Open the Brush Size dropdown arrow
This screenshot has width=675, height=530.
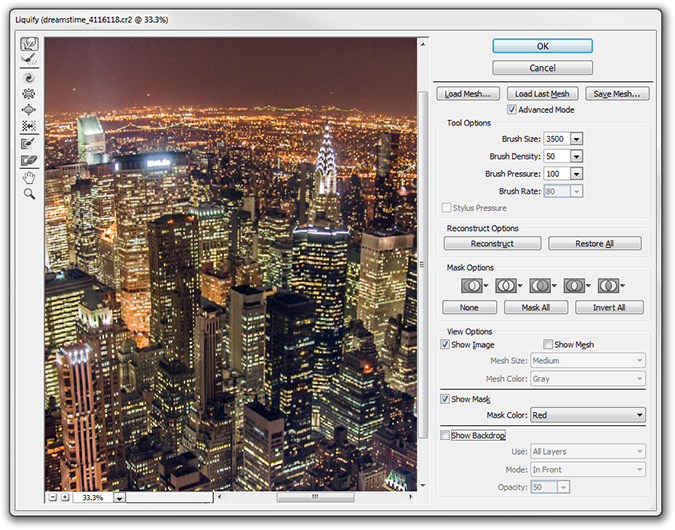(577, 139)
